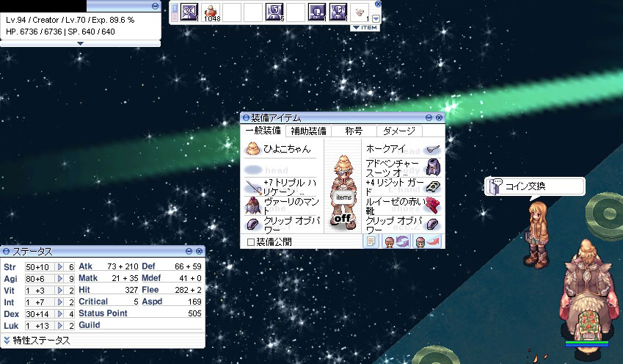Raise Str using its arrow
Viewport: 623px width, 364px height.
pos(60,267)
